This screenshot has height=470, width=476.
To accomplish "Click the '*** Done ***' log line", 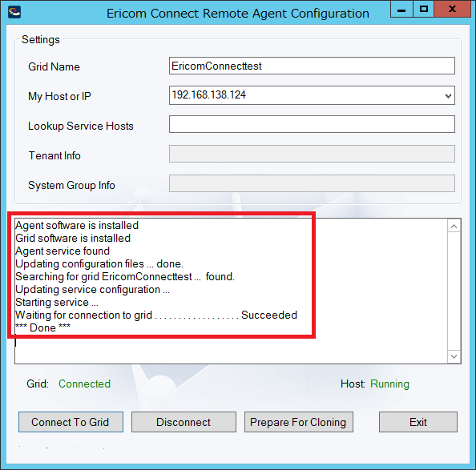I will [42, 327].
